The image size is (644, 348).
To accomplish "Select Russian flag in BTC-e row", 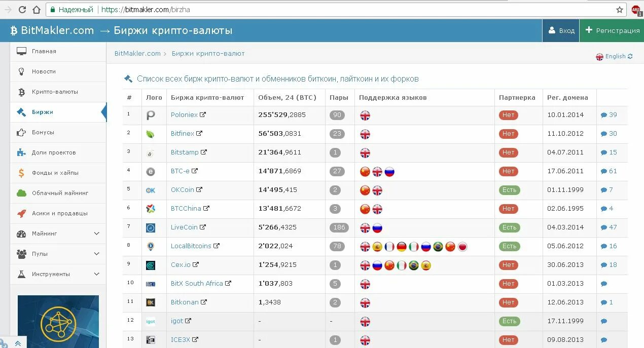I will 389,172.
